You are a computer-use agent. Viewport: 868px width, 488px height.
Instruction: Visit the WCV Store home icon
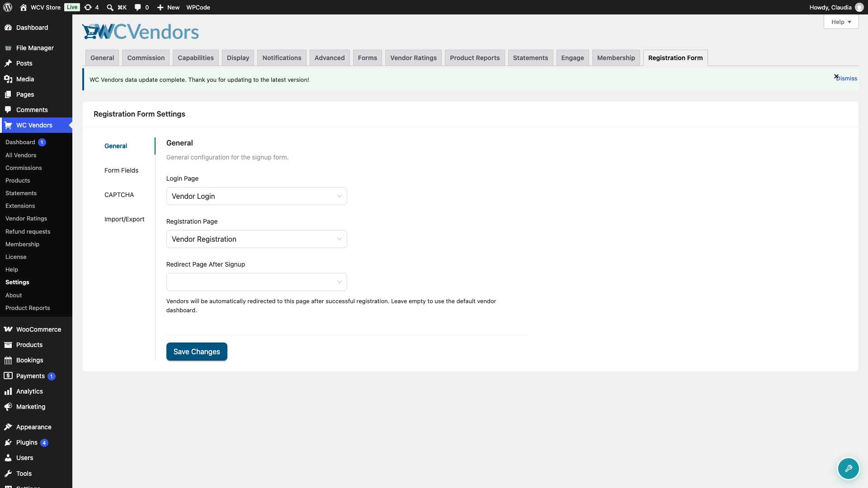coord(24,7)
